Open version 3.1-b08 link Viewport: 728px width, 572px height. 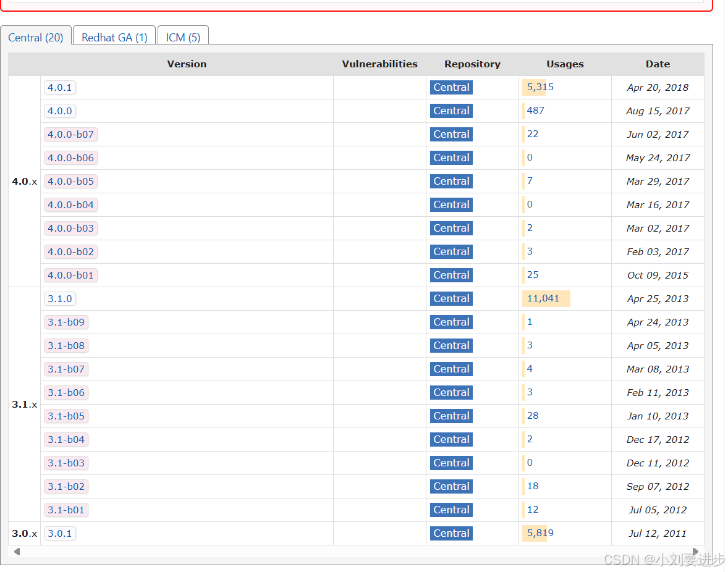coord(66,346)
